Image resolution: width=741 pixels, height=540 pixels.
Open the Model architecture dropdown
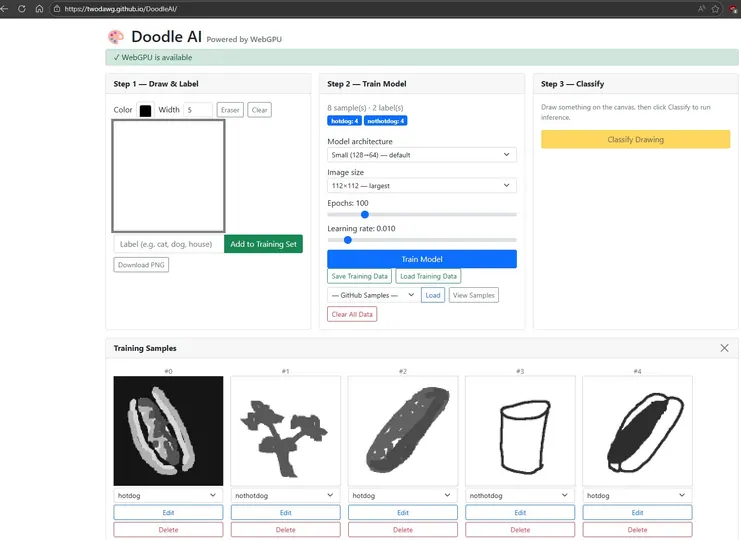point(422,154)
